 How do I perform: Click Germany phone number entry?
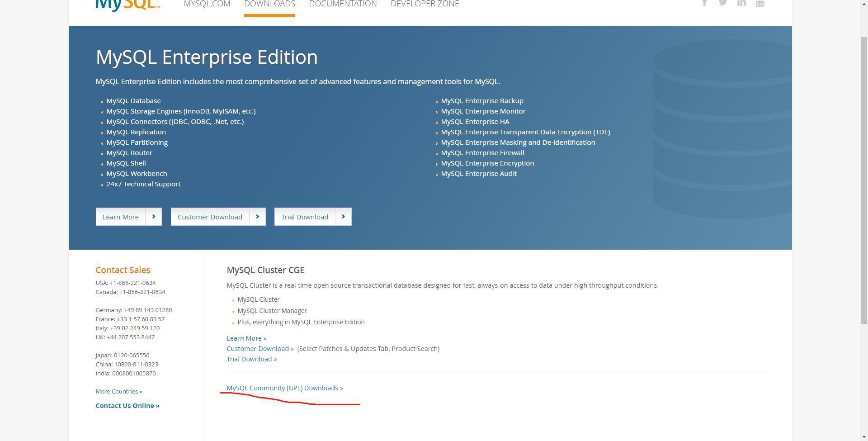click(134, 310)
